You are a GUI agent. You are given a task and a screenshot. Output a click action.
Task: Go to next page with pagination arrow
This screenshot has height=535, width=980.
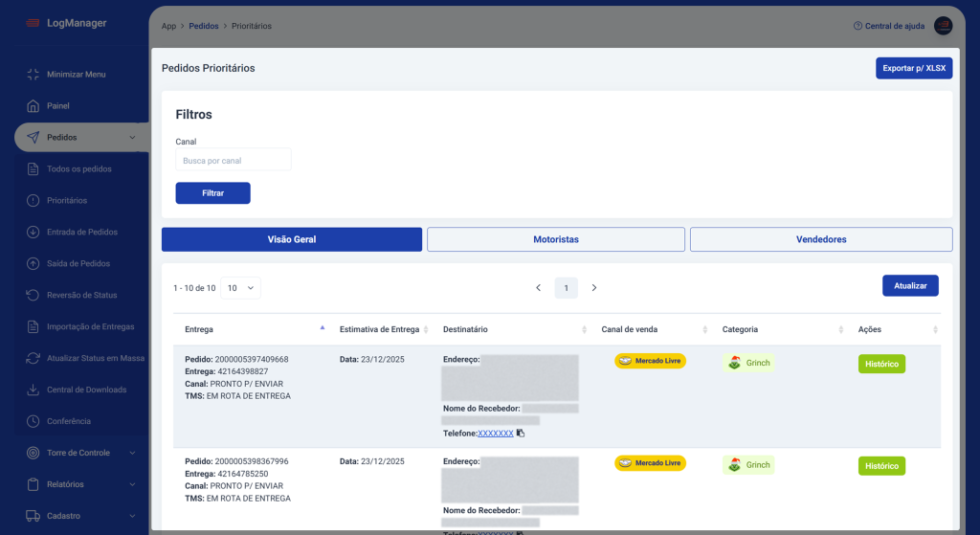(593, 288)
